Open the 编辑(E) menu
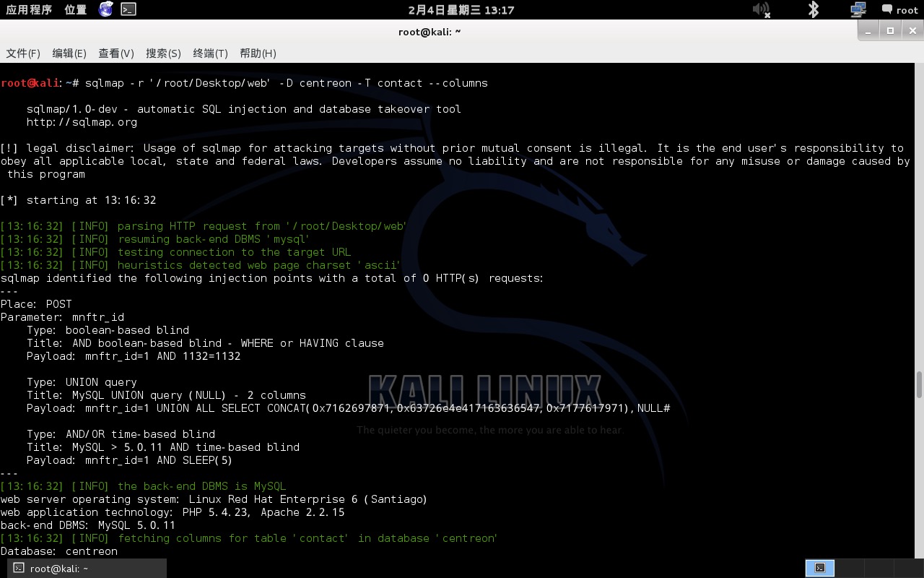Image resolution: width=924 pixels, height=578 pixels. (69, 53)
